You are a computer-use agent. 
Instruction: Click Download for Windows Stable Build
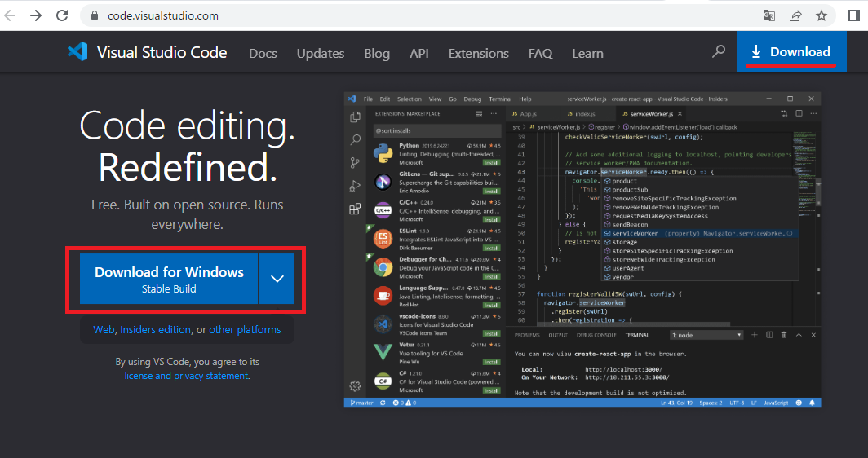[169, 279]
